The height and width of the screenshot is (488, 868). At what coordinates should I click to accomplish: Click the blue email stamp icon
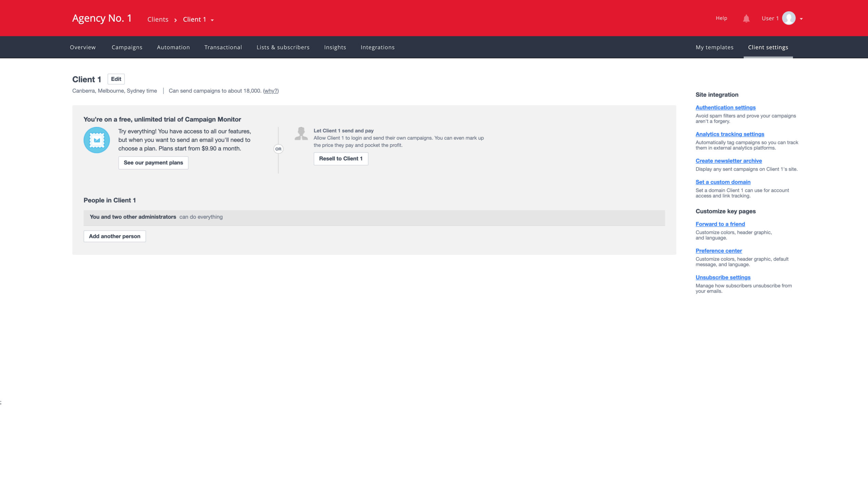coord(97,140)
